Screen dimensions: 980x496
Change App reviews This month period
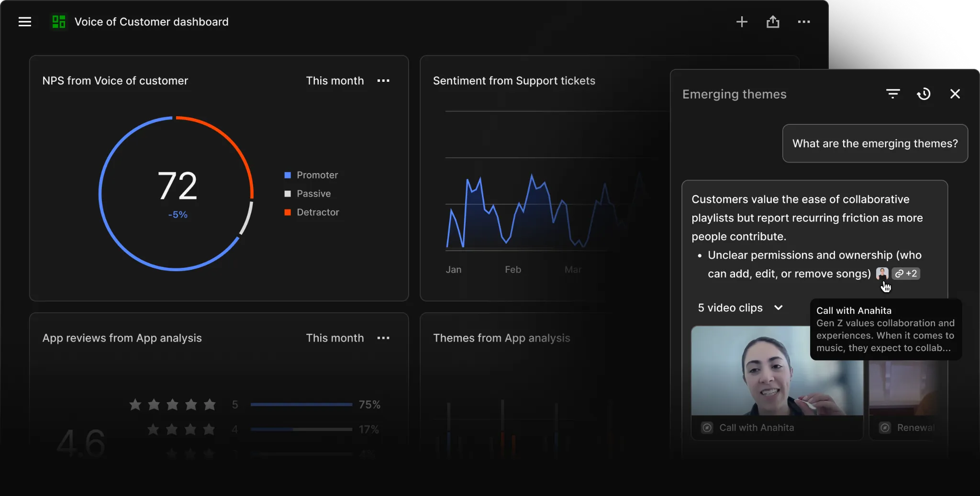(335, 338)
